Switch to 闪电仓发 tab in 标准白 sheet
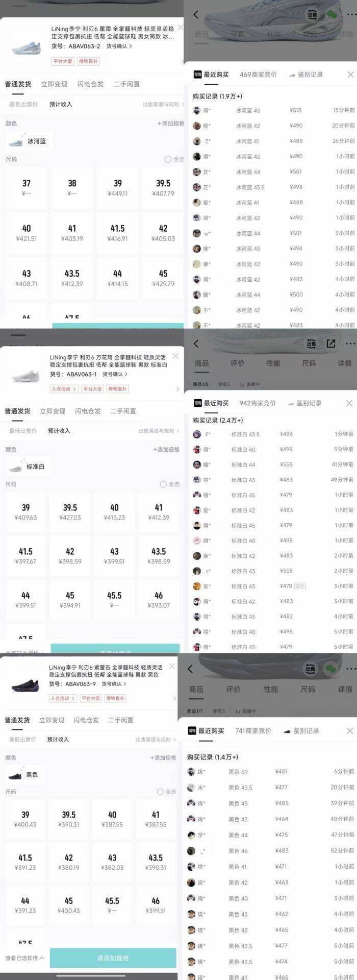The height and width of the screenshot is (980, 357). 88,411
